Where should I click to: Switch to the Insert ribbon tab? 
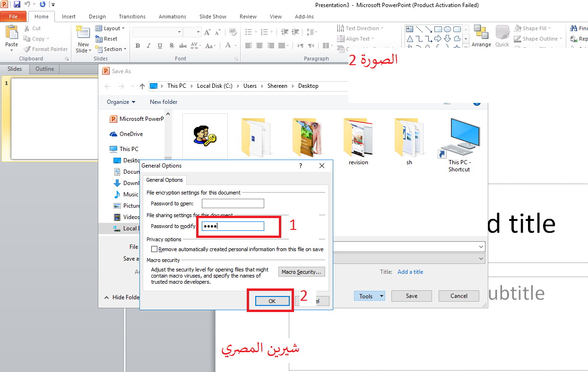click(x=69, y=17)
